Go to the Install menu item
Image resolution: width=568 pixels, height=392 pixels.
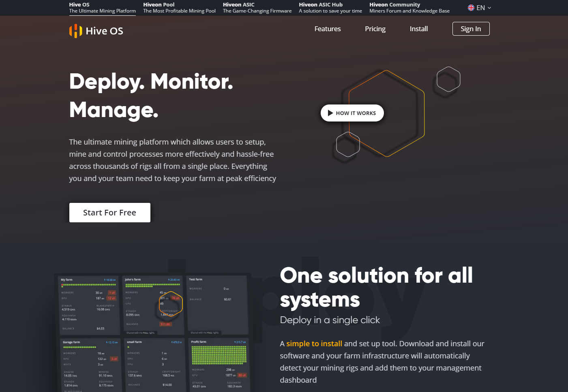pos(419,29)
